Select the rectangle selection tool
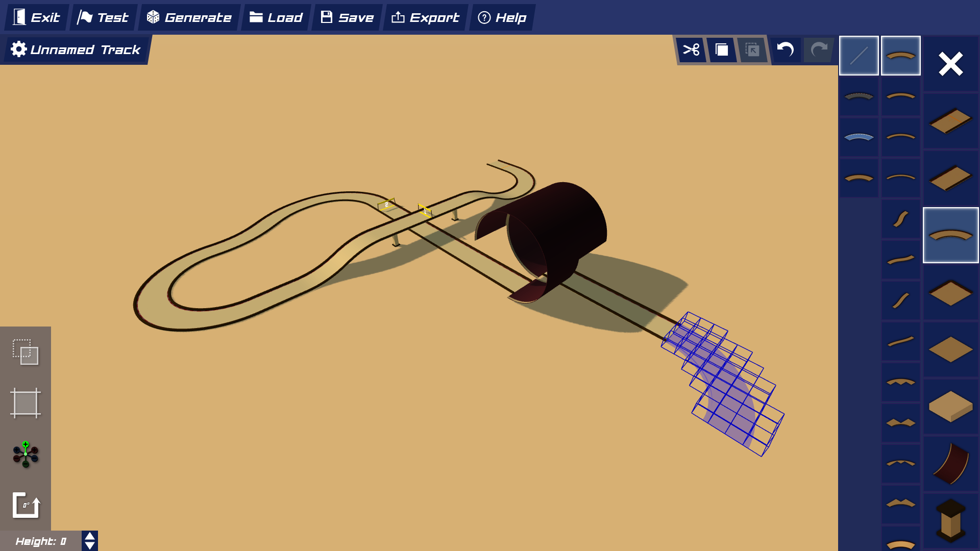 tap(26, 403)
